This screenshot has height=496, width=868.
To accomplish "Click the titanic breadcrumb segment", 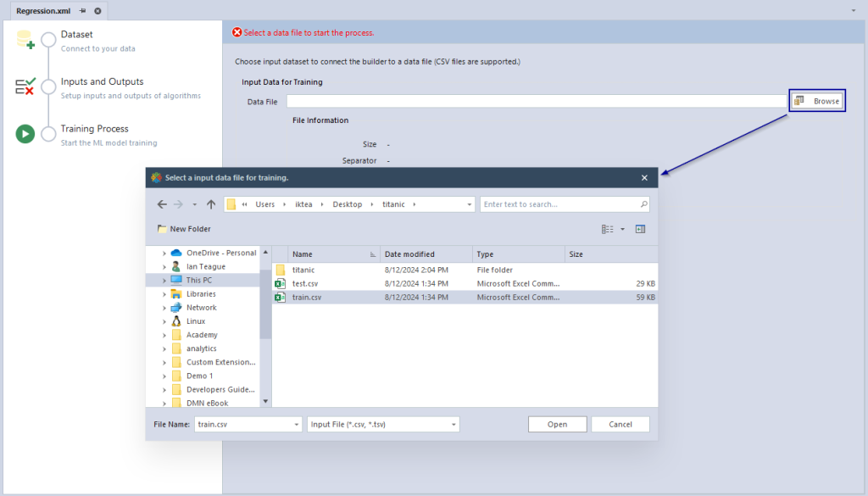I will (x=393, y=204).
